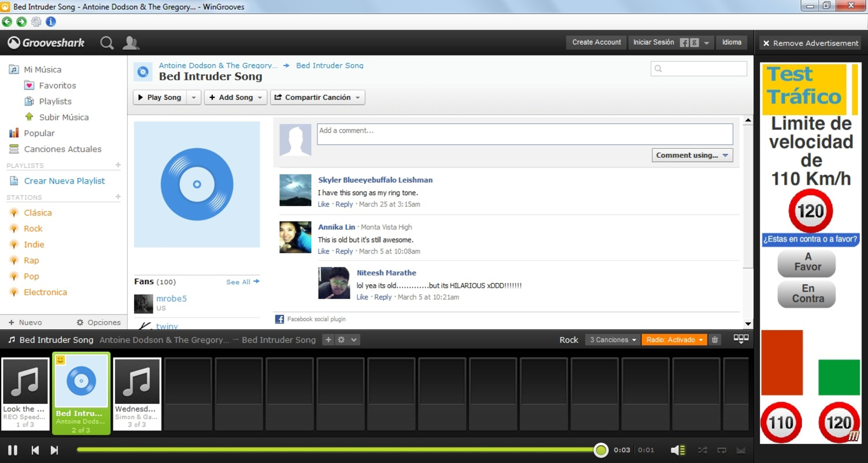Go forward with the green forward arrow
The width and height of the screenshot is (868, 463).
[x=21, y=22]
